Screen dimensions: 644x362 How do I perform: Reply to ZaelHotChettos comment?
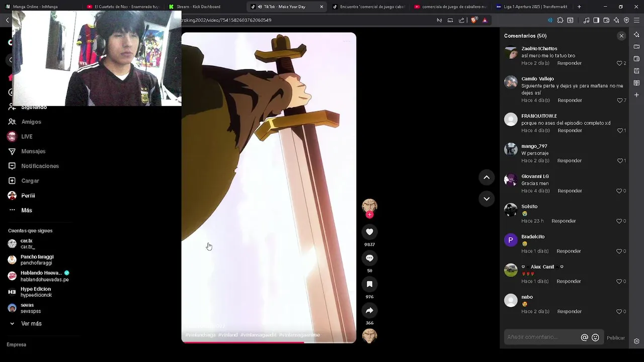click(570, 63)
